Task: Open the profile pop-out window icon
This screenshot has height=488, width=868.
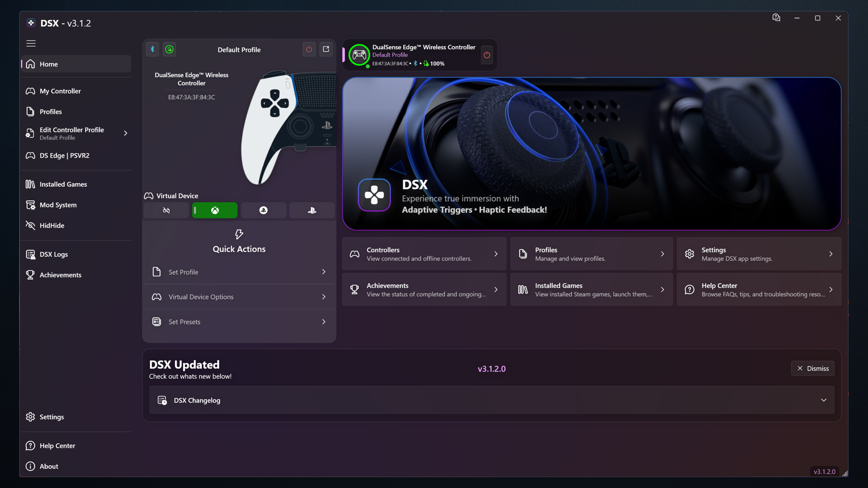Action: pos(326,49)
